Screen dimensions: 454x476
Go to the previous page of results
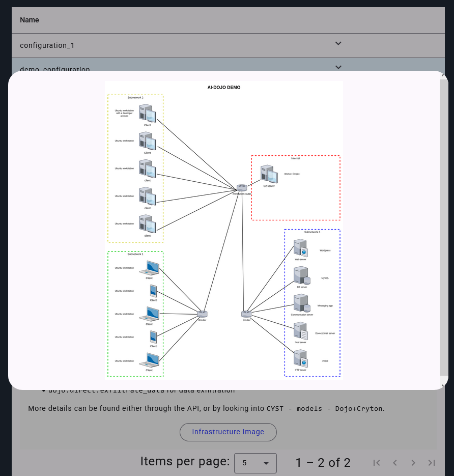pos(395,463)
